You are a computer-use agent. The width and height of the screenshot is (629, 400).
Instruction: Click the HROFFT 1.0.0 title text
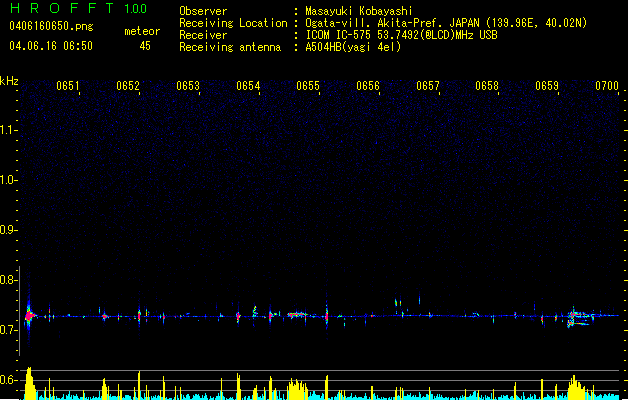tap(78, 8)
